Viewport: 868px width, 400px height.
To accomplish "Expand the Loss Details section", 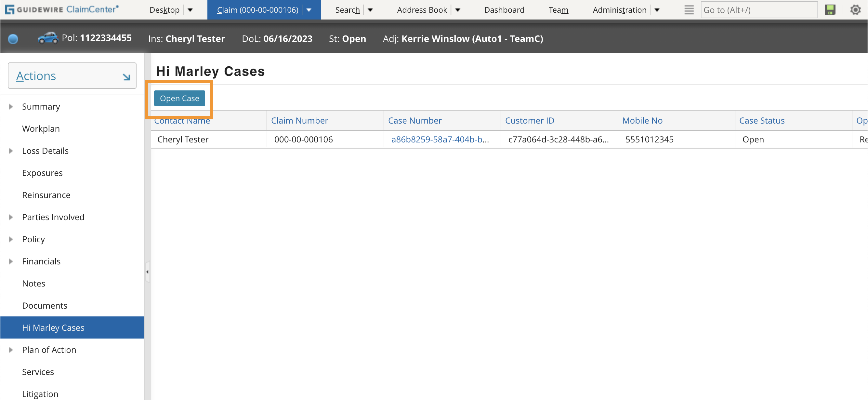I will [x=10, y=151].
